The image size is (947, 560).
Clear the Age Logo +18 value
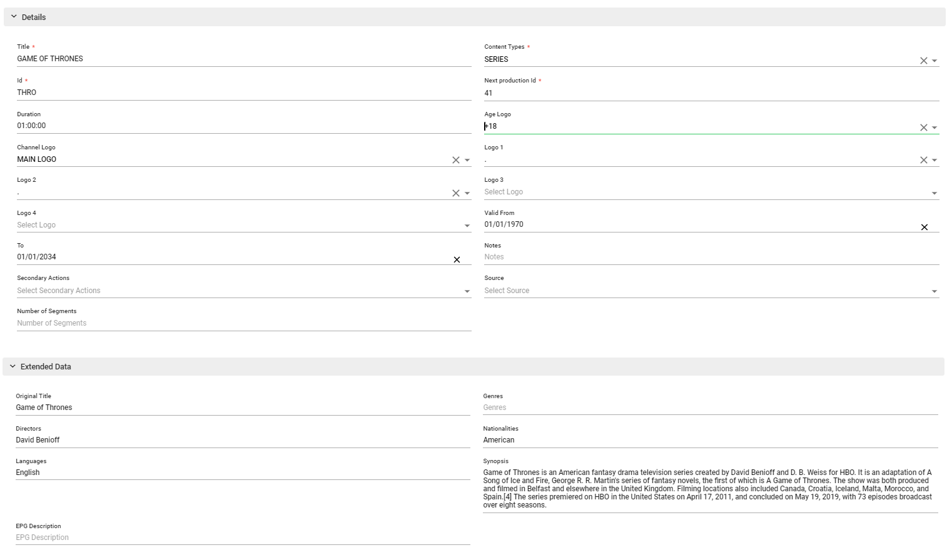(923, 127)
